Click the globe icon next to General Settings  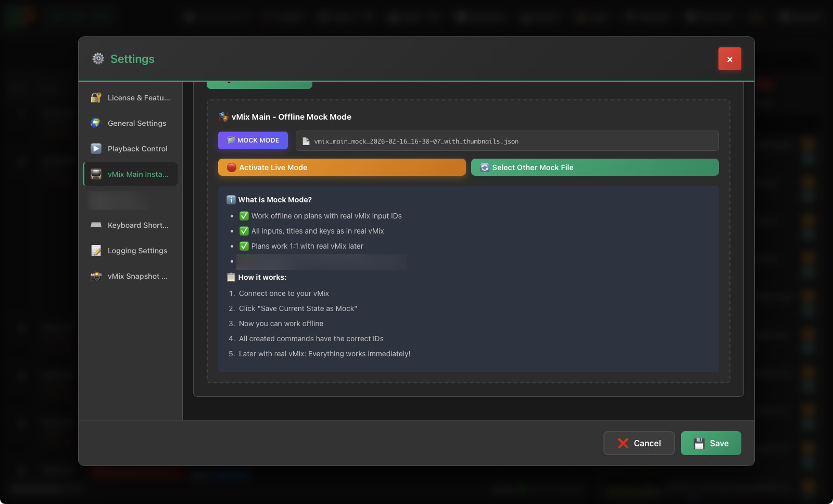point(96,123)
